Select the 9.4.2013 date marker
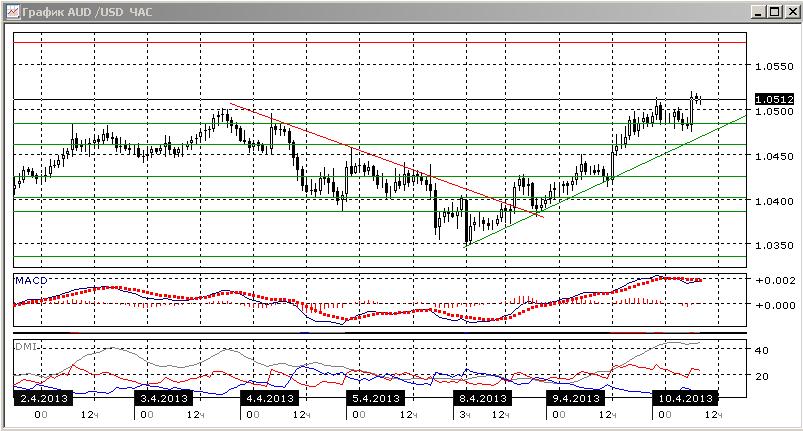This screenshot has height=431, width=803. tap(576, 398)
